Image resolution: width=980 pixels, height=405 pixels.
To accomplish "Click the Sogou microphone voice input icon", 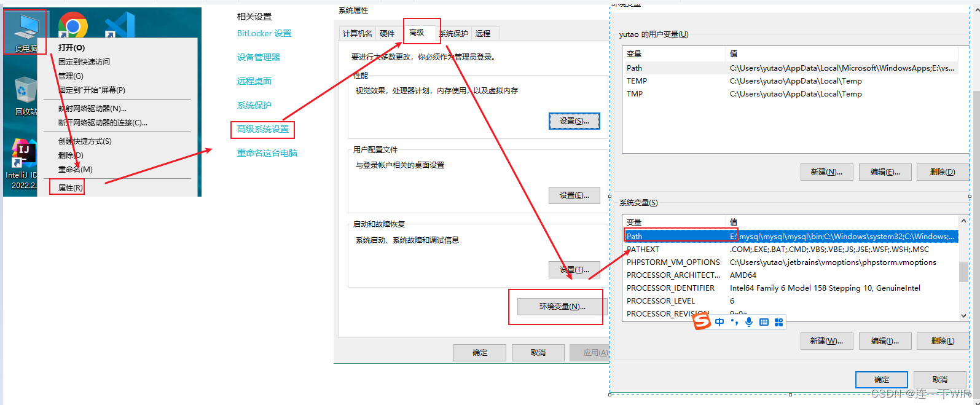I will tap(749, 322).
